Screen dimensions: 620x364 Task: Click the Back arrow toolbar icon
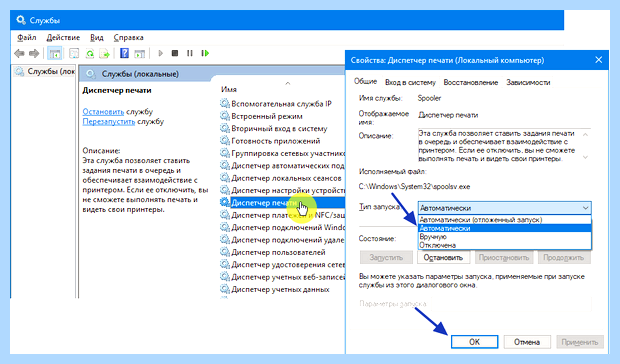coord(19,53)
